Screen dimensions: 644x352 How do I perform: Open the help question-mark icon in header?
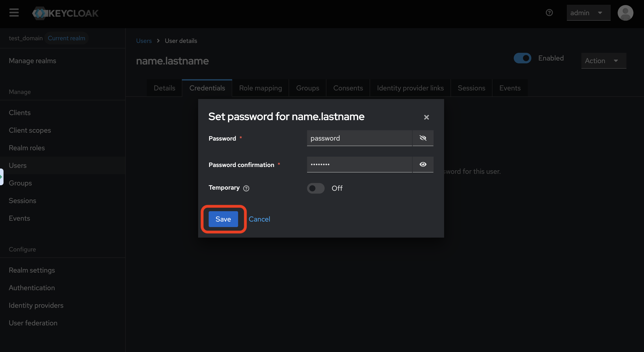549,13
